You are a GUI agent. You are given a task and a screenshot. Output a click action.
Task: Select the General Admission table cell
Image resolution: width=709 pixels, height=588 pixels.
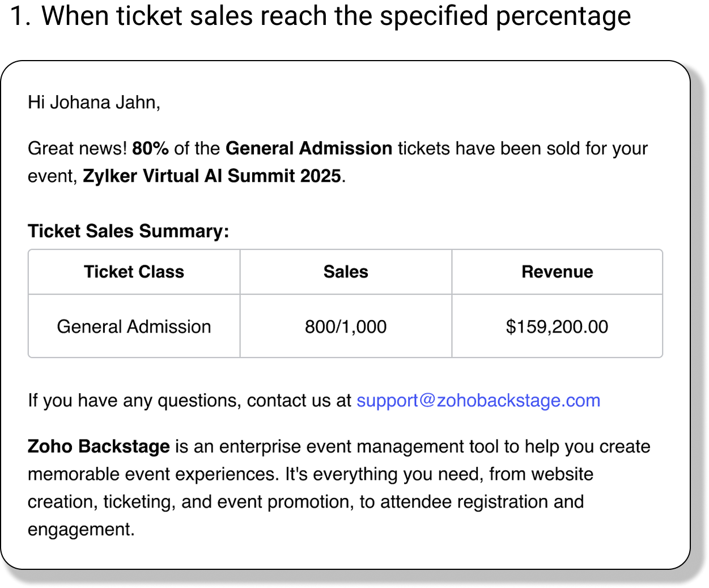click(134, 327)
